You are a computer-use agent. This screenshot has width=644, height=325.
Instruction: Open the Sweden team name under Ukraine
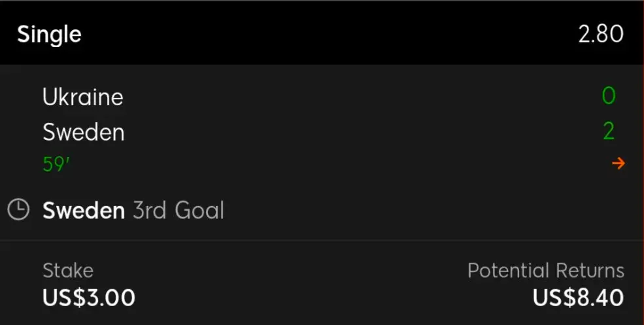click(84, 132)
